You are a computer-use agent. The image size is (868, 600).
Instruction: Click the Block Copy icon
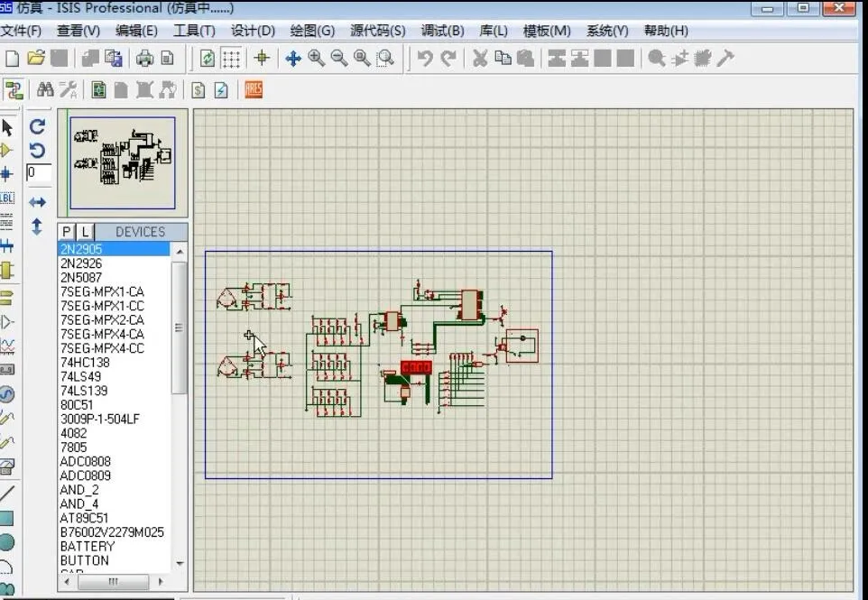pos(557,58)
